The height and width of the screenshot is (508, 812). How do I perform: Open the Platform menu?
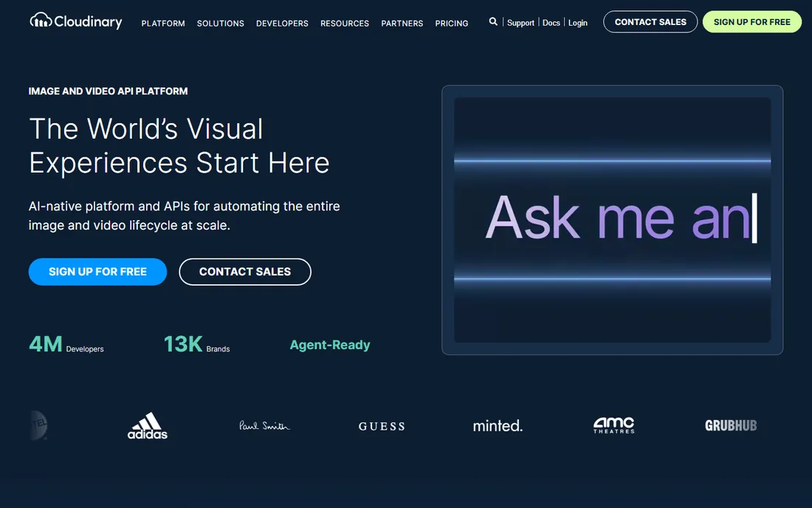click(x=163, y=24)
